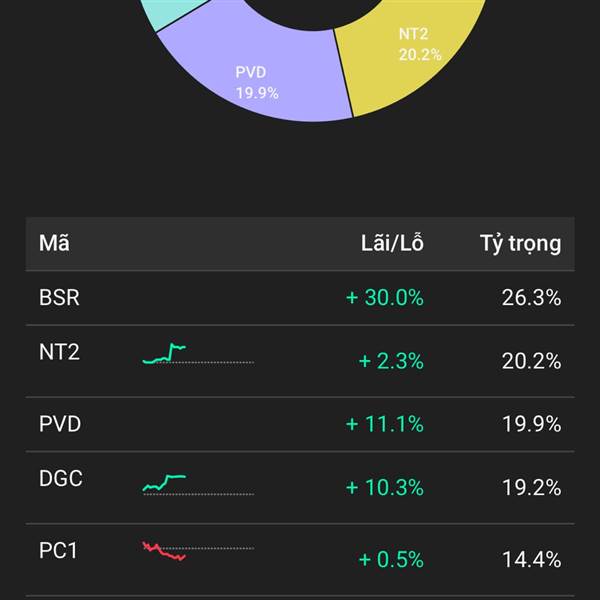The width and height of the screenshot is (600, 600).
Task: Open the PC1 stock row
Action: tap(60, 551)
